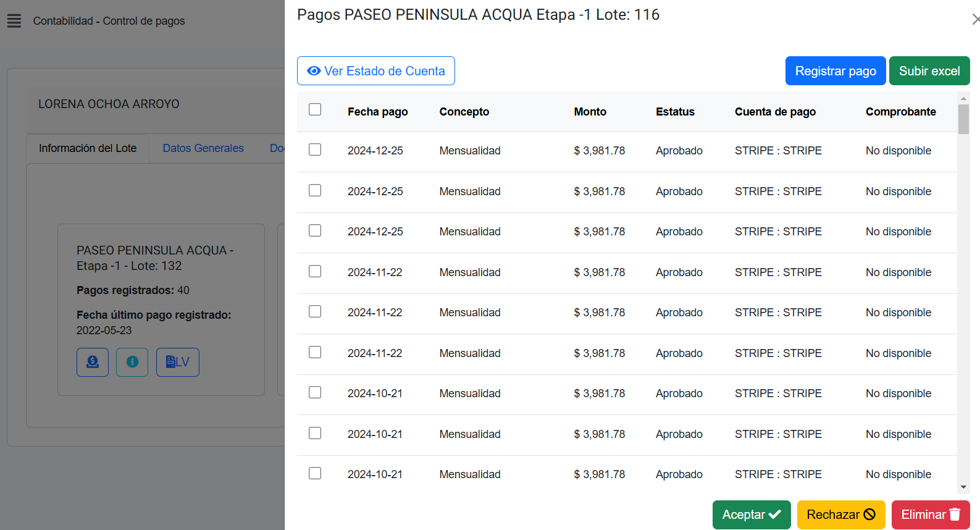Check the first 2024-12-25 payment row
This screenshot has height=530, width=980.
tap(315, 150)
